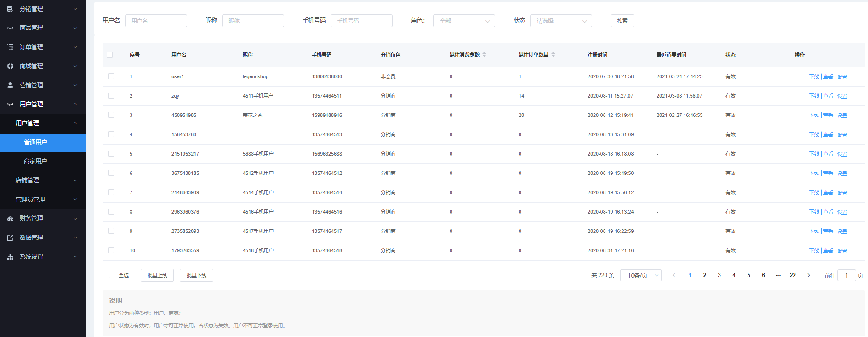Go to next page arrow in pagination
Viewport: 868px width, 337px height.
point(808,275)
